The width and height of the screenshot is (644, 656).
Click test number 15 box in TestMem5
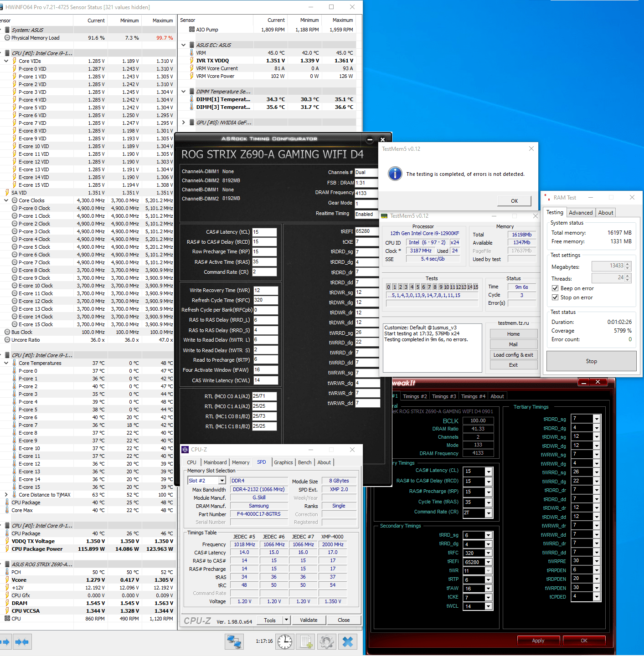(x=476, y=287)
